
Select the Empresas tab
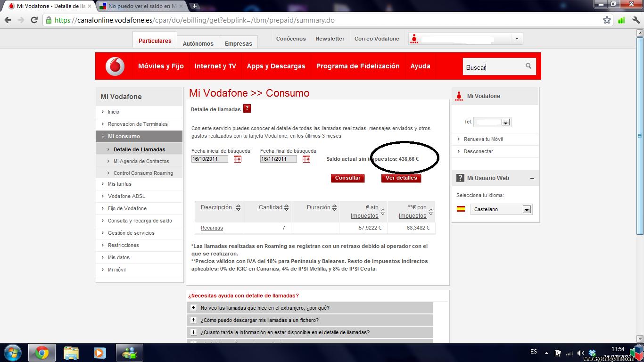coord(238,43)
